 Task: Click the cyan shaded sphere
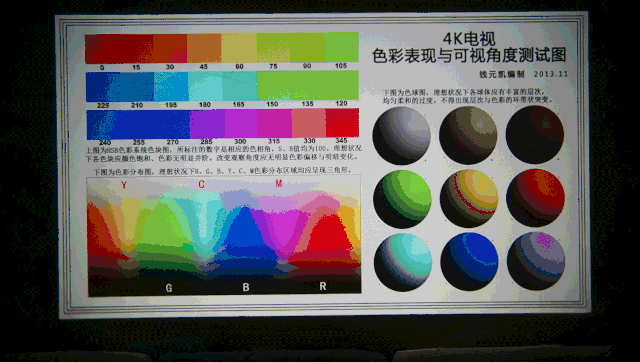coord(403,262)
